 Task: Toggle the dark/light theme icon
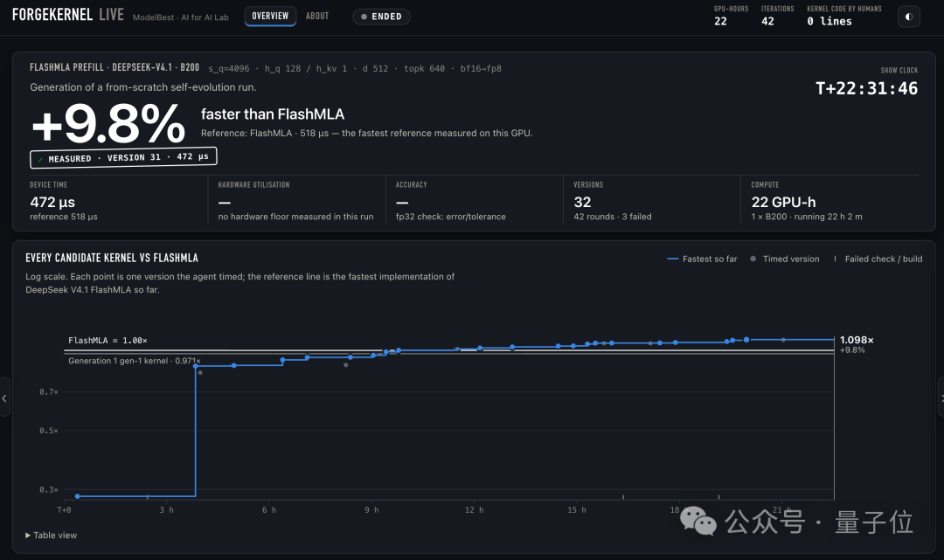908,17
